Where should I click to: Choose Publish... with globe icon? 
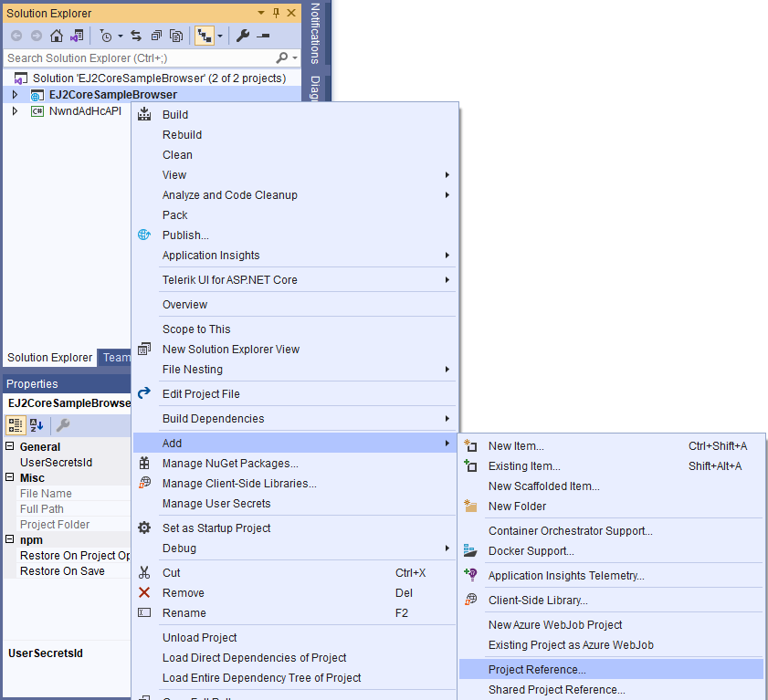tap(296, 235)
